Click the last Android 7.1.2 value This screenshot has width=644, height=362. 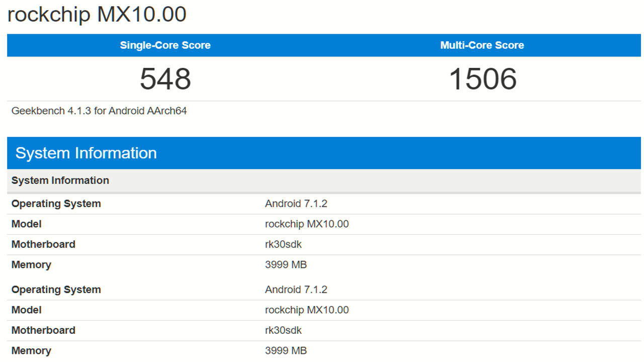pyautogui.click(x=296, y=290)
